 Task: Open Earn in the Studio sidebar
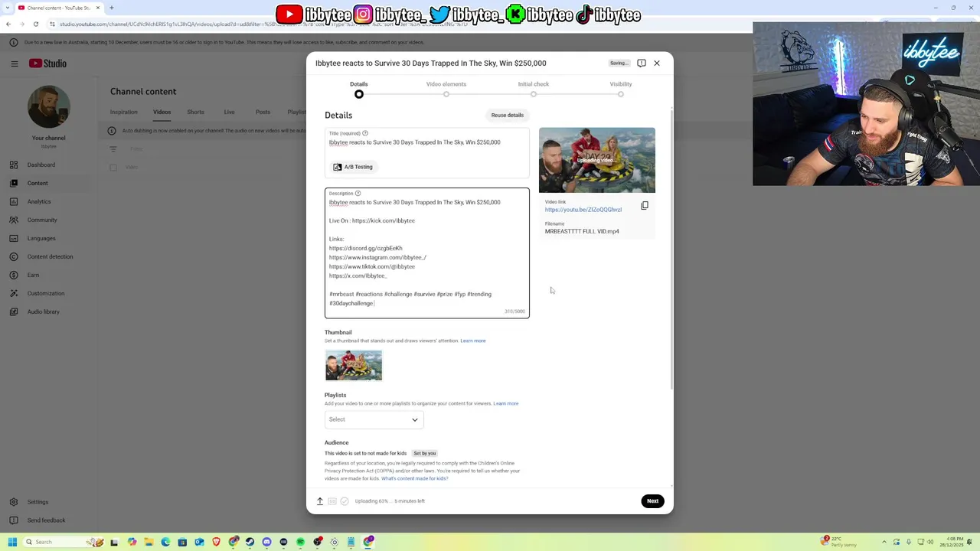click(x=33, y=275)
